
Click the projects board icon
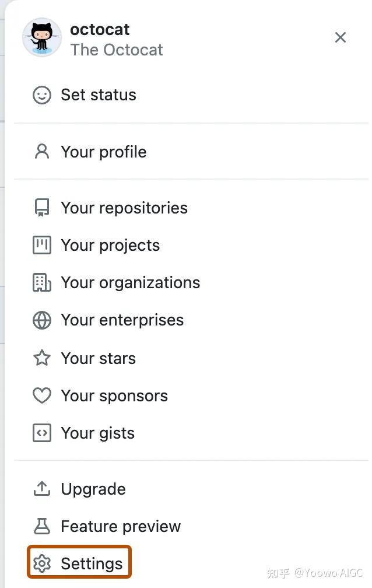pos(42,246)
